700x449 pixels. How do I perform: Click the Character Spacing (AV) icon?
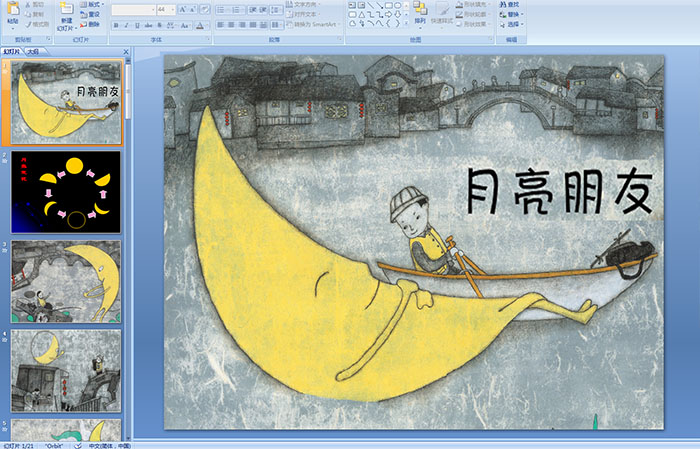(171, 25)
